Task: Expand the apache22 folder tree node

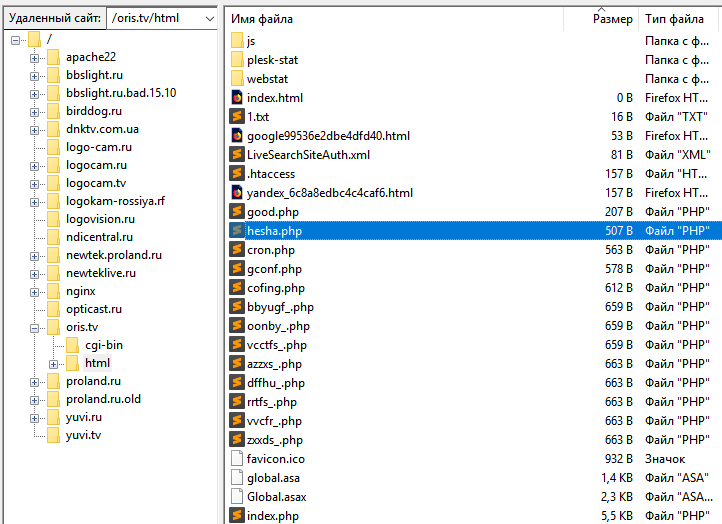Action: pyautogui.click(x=34, y=57)
